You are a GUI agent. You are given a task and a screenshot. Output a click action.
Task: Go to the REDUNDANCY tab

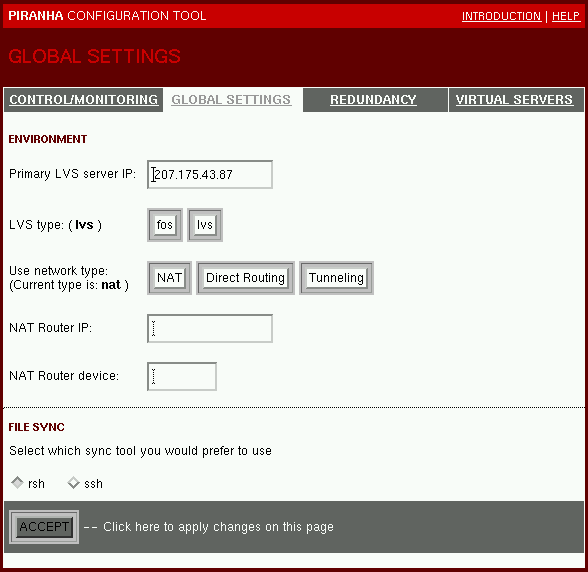point(373,100)
